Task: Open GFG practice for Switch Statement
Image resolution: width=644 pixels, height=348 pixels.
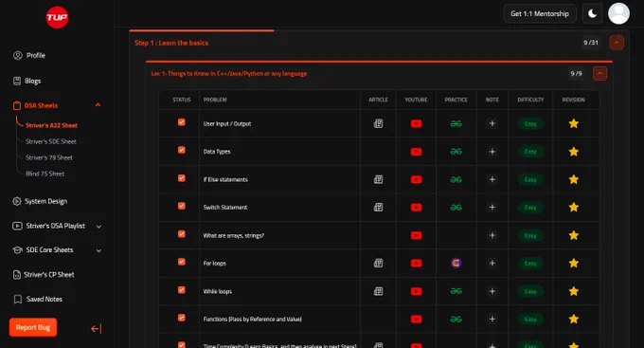Action: [456, 208]
